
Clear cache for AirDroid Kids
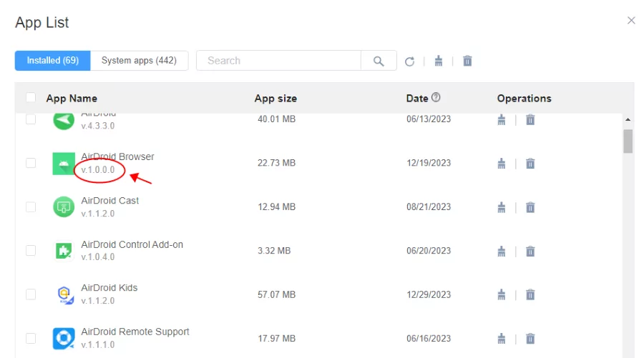pos(502,295)
